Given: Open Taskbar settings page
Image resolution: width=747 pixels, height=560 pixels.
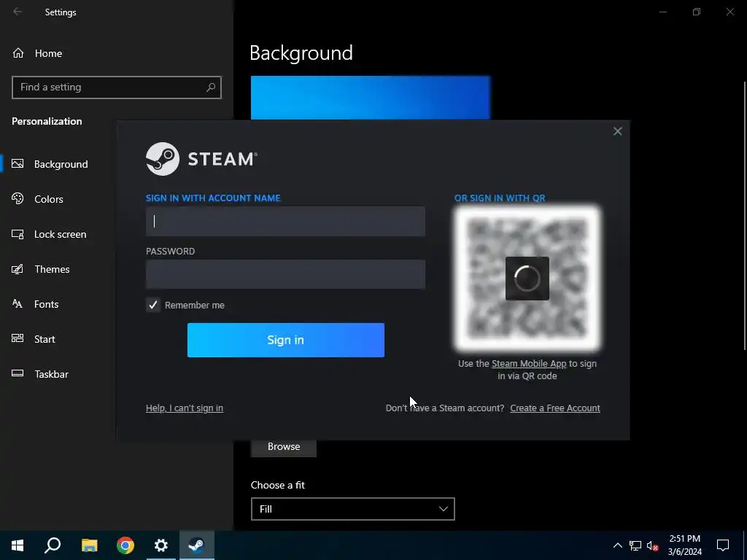Looking at the screenshot, I should [52, 374].
